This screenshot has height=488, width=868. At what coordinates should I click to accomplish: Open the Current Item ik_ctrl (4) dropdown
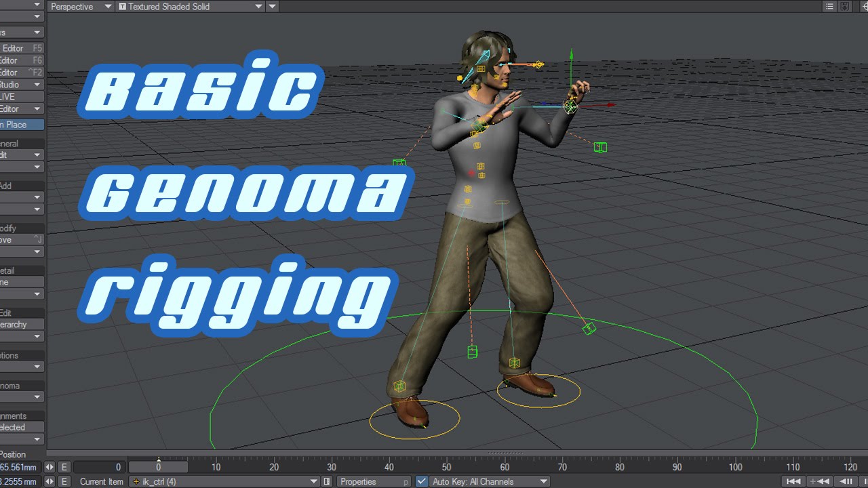click(x=225, y=482)
